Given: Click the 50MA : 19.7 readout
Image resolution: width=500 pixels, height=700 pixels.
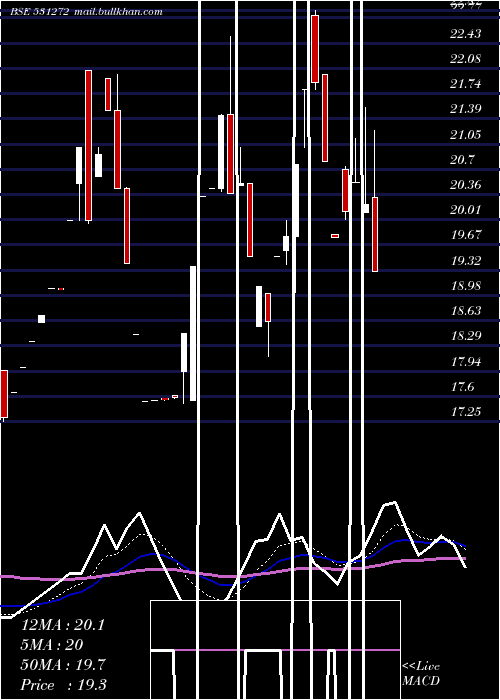Looking at the screenshot, I should coord(62,665).
